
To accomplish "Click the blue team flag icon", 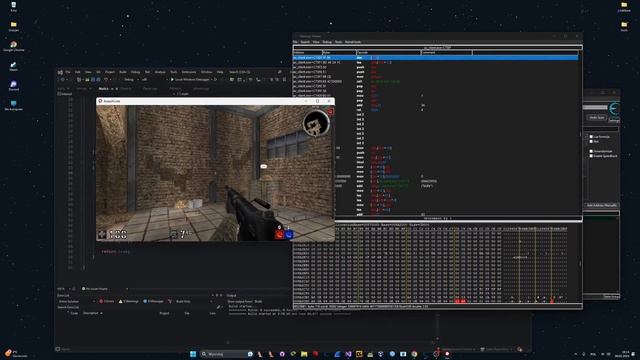I will 289,234.
